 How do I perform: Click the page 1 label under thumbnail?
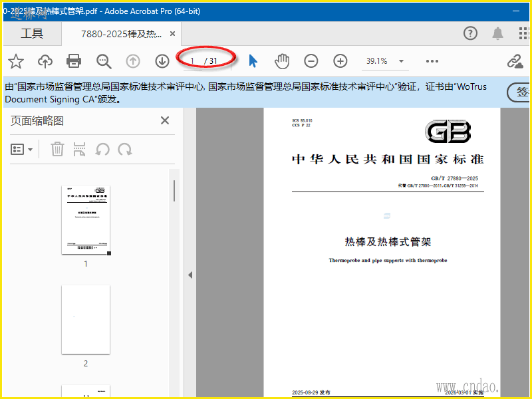click(86, 263)
